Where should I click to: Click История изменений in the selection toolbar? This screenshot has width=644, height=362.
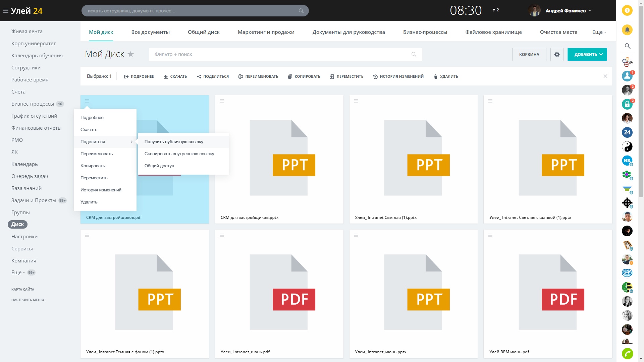(x=398, y=76)
